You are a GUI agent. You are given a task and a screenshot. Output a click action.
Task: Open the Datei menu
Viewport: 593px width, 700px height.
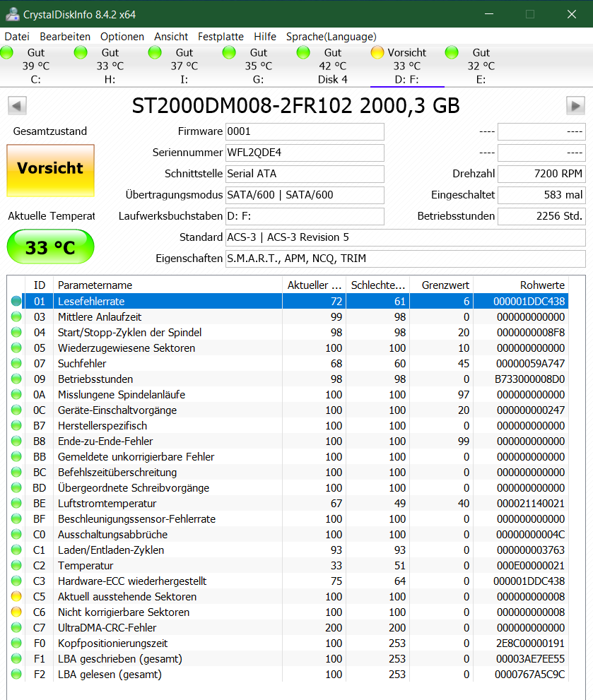click(x=17, y=37)
